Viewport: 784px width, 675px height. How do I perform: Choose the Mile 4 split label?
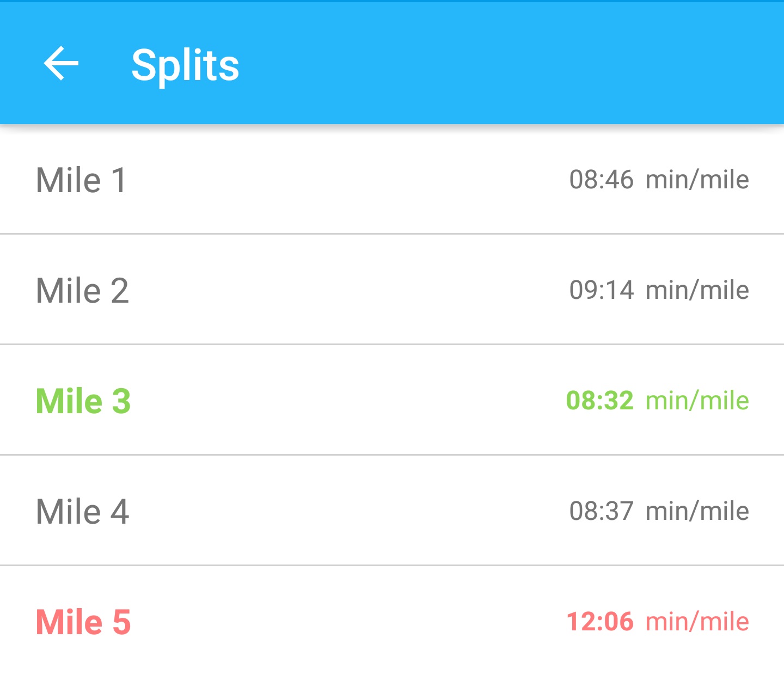82,512
